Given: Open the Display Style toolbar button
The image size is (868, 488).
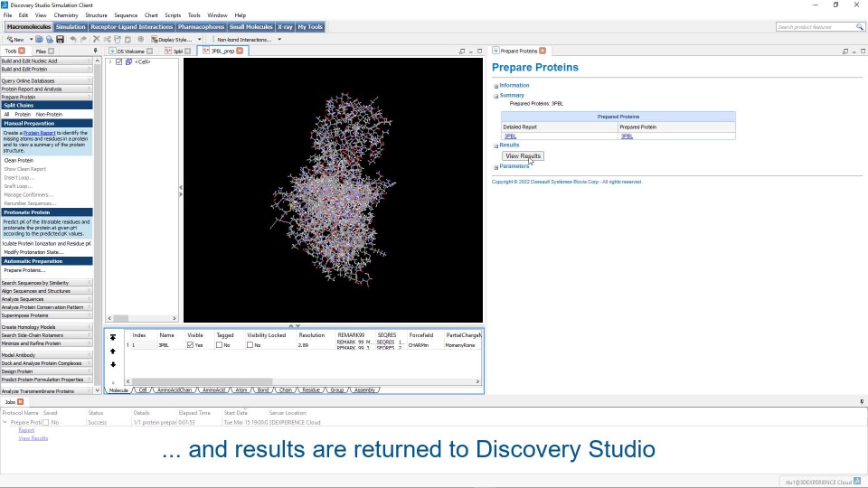Looking at the screenshot, I should (172, 39).
